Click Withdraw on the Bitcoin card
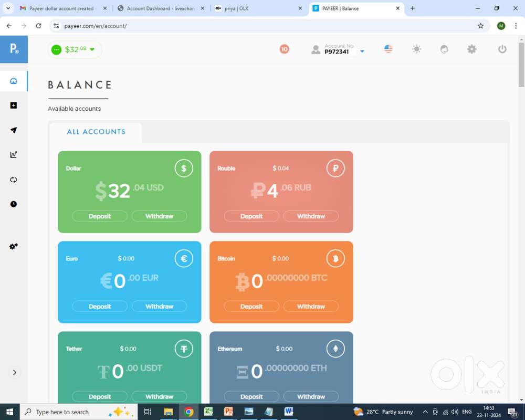The image size is (525, 420). (x=311, y=307)
